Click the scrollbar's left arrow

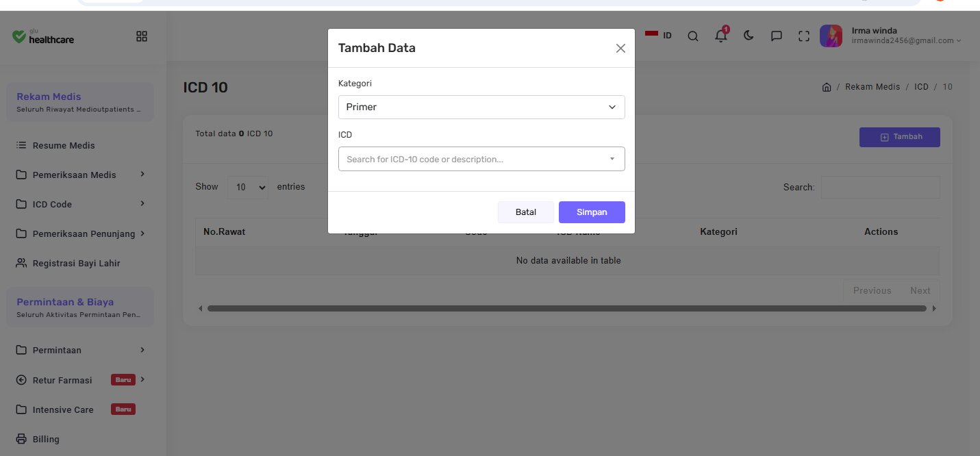[201, 308]
